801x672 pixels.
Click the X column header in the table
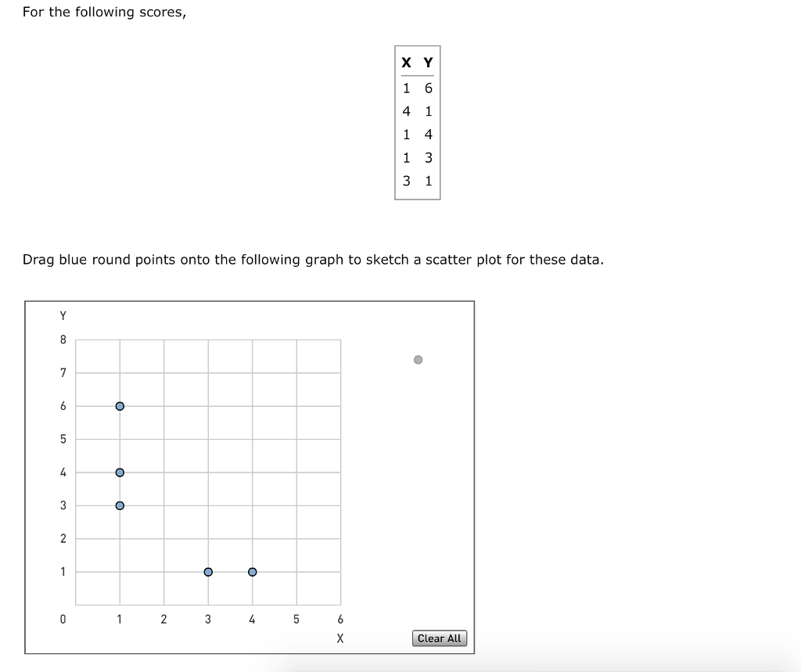405,62
